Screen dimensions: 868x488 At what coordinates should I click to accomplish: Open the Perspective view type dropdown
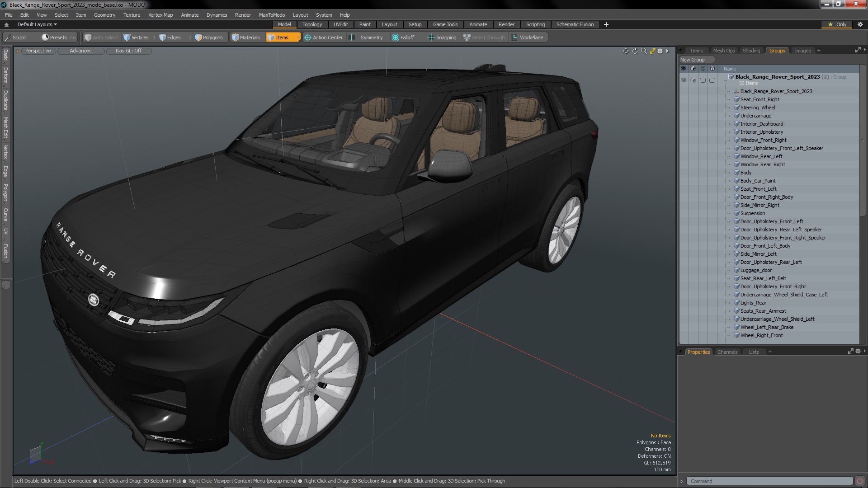point(38,51)
